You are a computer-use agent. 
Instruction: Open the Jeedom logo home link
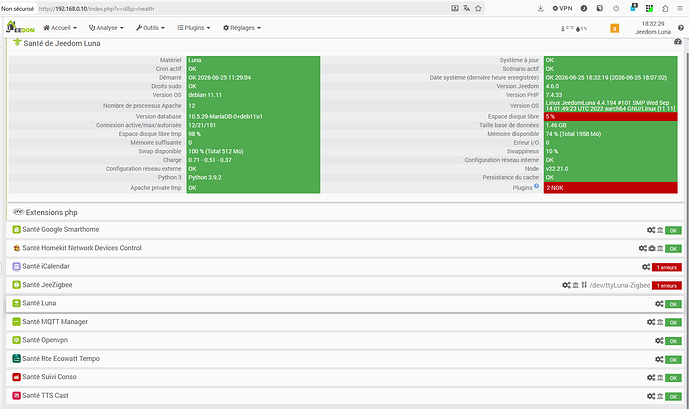tap(20, 27)
